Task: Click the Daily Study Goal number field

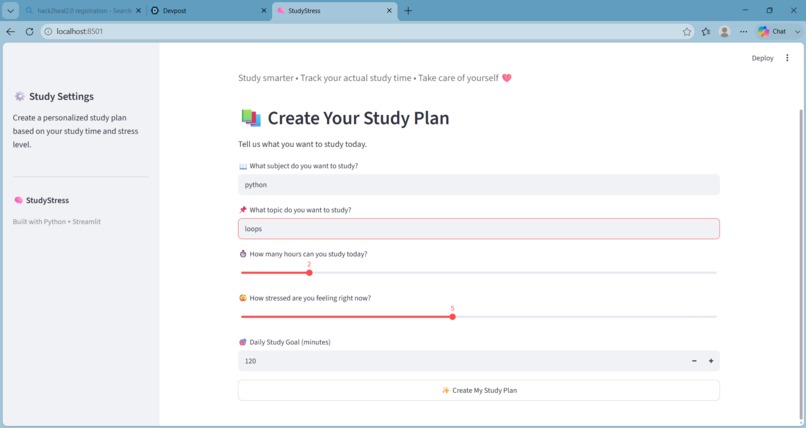Action: pyautogui.click(x=461, y=361)
